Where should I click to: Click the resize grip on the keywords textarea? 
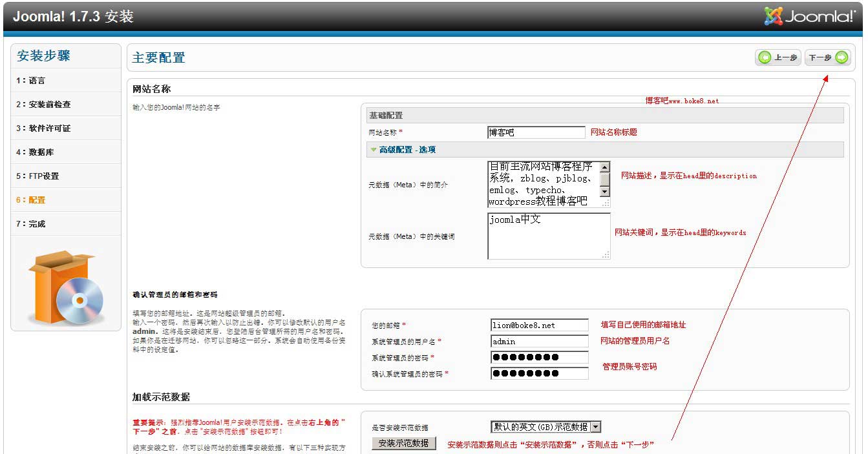[x=606, y=255]
